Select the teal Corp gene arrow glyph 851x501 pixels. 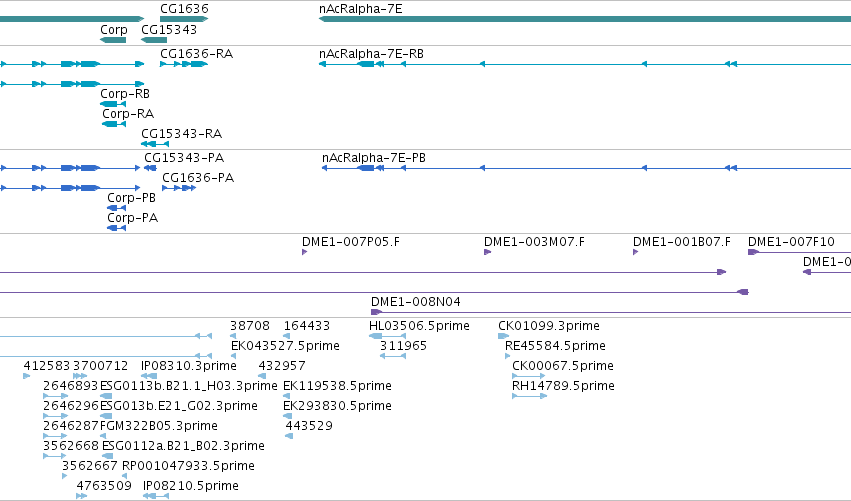pos(113,40)
